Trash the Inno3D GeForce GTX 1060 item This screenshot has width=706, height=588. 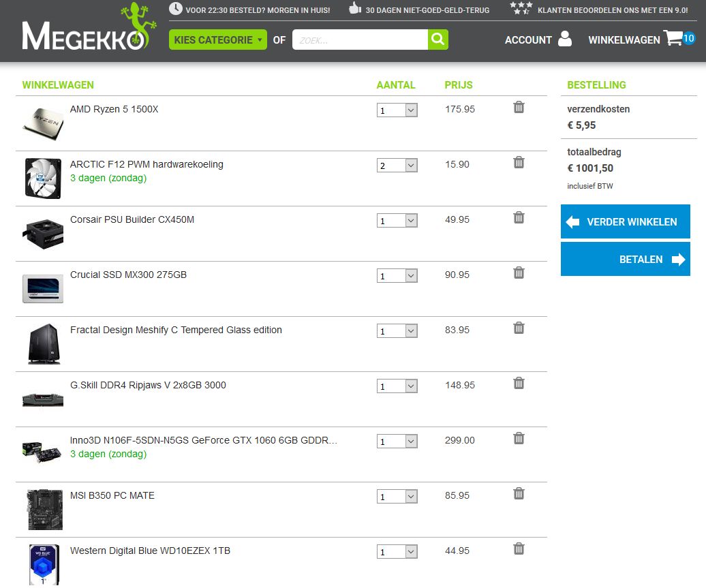pos(519,438)
